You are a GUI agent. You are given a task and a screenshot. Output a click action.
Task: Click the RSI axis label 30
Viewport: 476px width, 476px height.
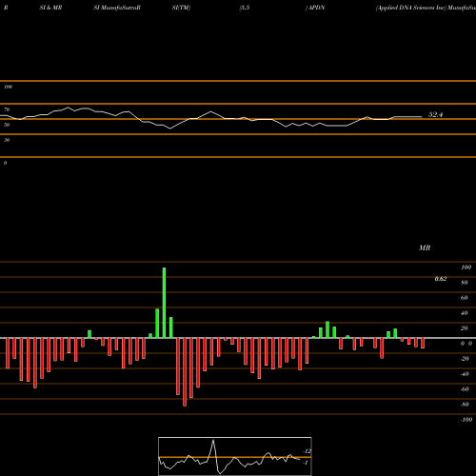coord(7,140)
